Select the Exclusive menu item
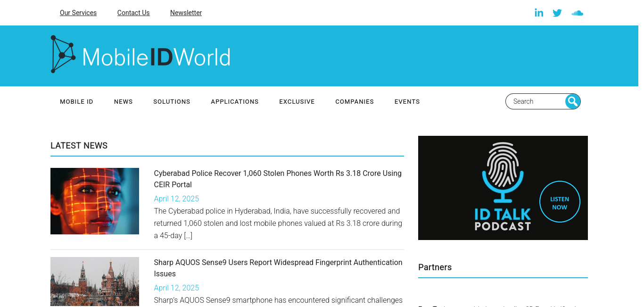The image size is (644, 307). coord(297,102)
